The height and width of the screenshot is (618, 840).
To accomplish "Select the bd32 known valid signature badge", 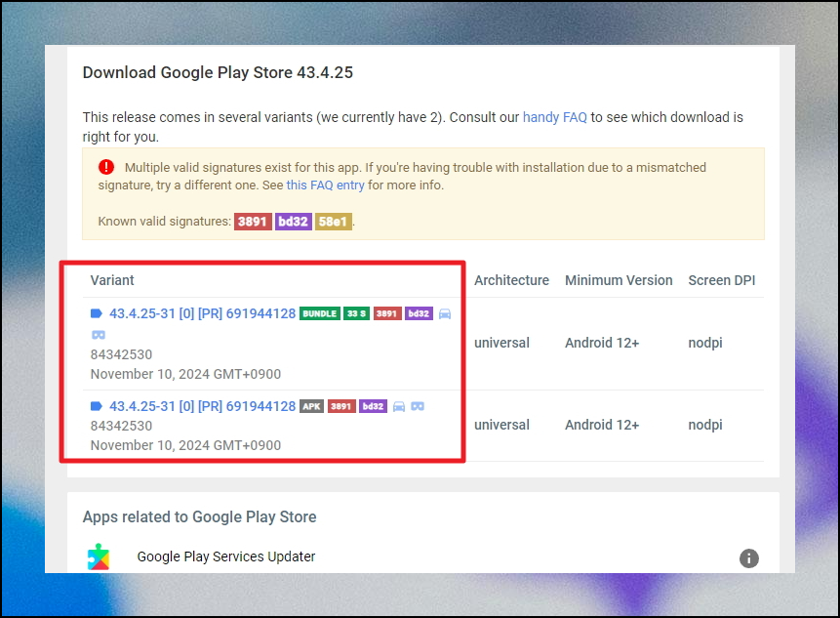I will point(293,222).
